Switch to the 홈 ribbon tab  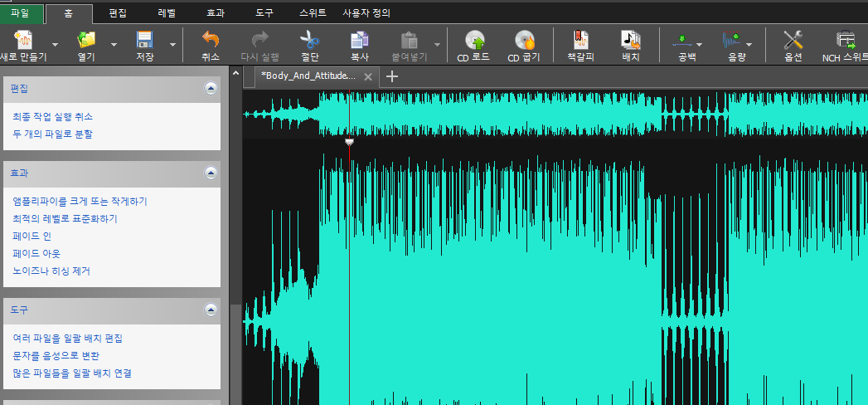(68, 12)
